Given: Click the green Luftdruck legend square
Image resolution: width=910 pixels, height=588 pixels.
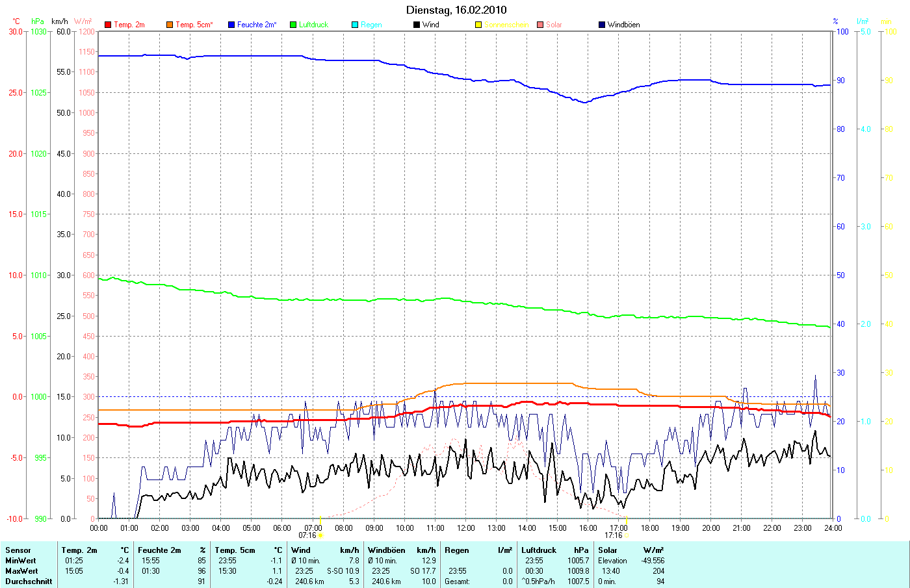Looking at the screenshot, I should coord(293,25).
